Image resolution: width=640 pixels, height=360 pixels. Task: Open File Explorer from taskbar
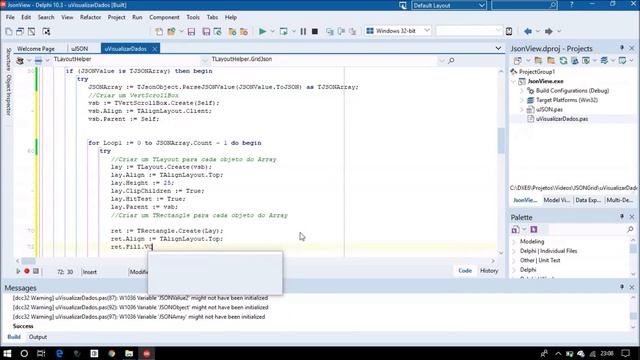129,353
